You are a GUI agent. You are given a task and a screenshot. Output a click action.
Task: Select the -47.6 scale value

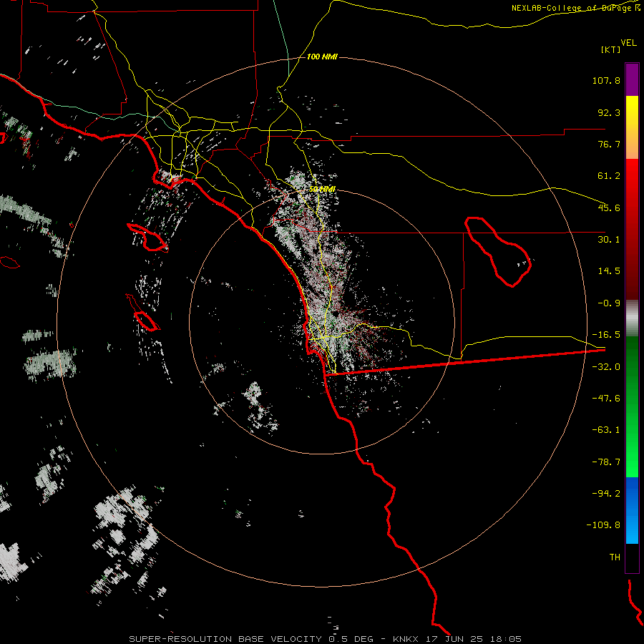pyautogui.click(x=606, y=399)
